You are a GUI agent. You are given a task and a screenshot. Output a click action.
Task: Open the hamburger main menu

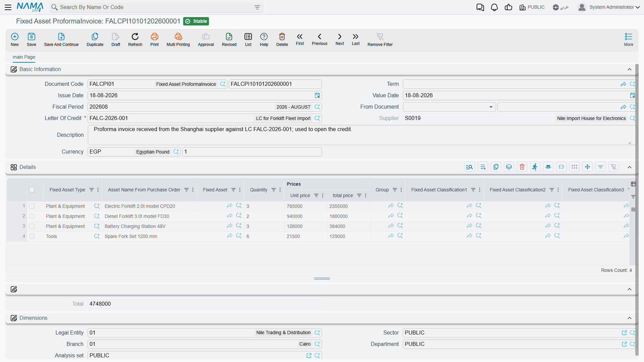(x=8, y=7)
